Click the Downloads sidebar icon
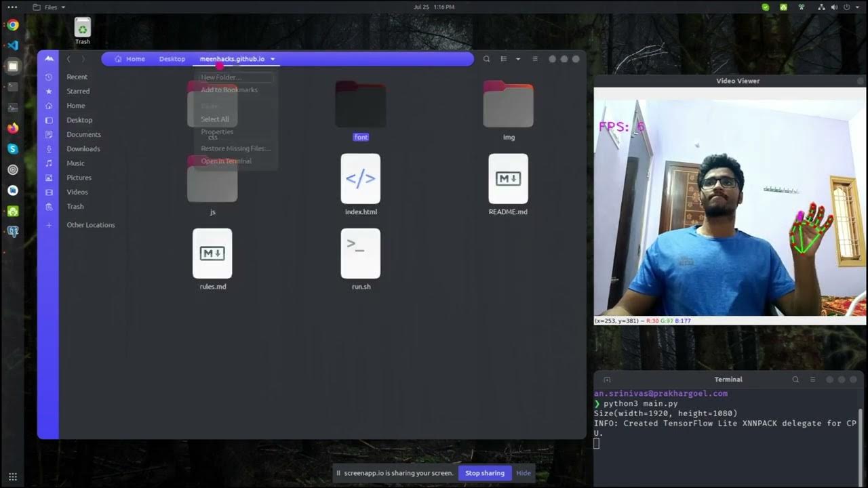 49,148
